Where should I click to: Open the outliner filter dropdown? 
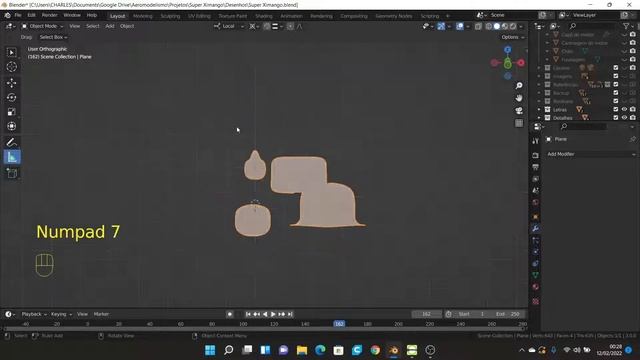[x=628, y=26]
